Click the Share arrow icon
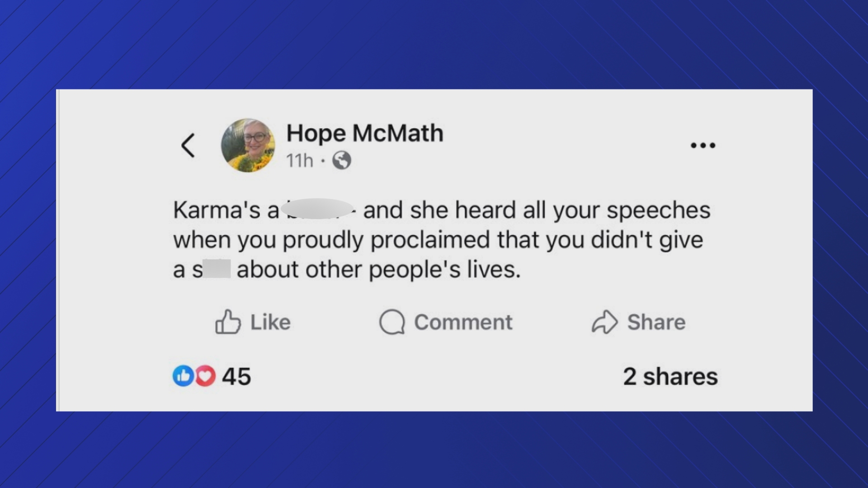This screenshot has height=488, width=868. (x=604, y=322)
